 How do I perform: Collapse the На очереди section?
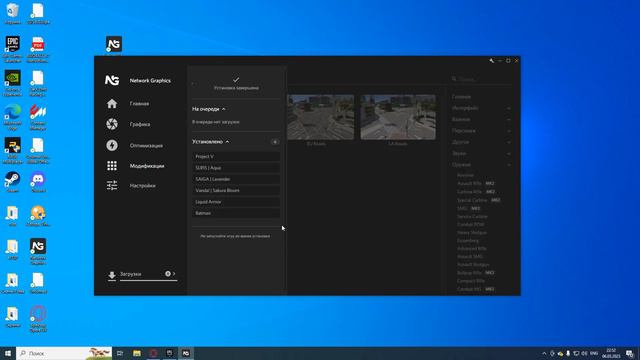[224, 109]
